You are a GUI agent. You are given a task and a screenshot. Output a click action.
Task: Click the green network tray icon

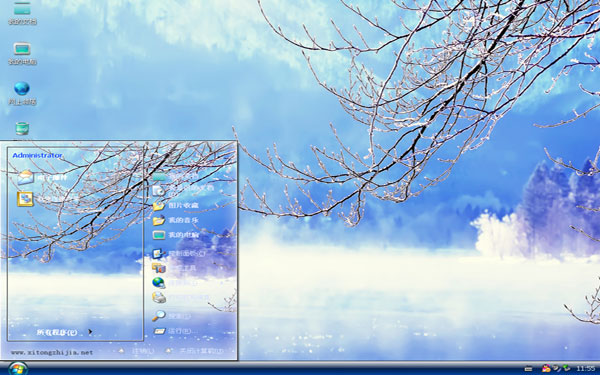click(x=566, y=368)
